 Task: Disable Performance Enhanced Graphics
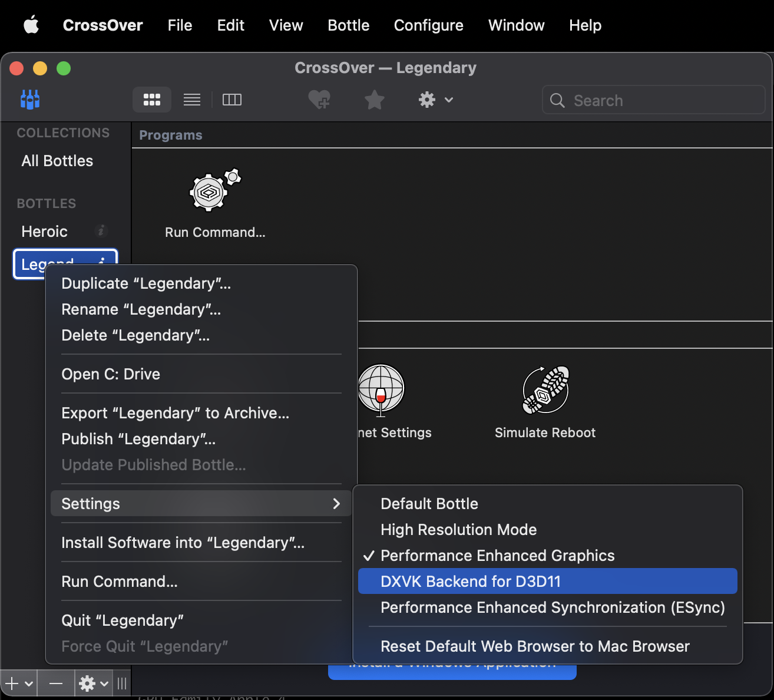(548, 556)
